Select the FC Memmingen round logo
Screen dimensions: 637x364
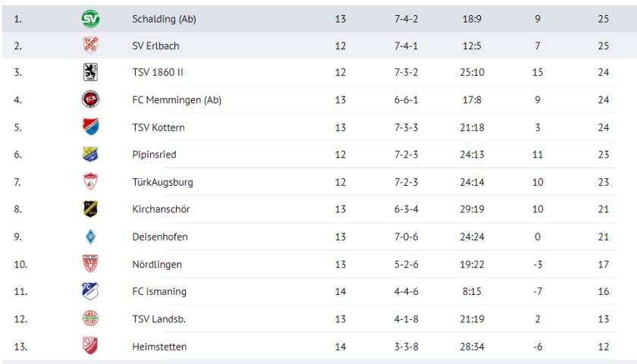click(x=90, y=99)
